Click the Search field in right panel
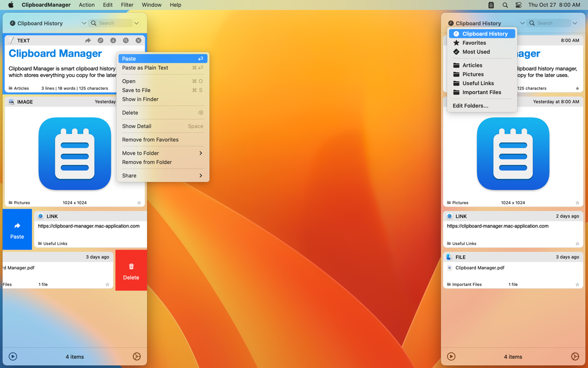 (x=552, y=23)
